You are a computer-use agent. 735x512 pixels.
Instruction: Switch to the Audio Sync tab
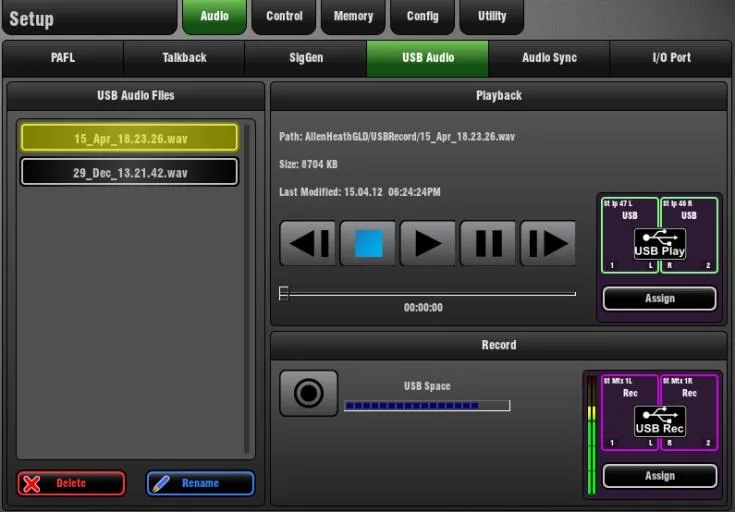pos(549,58)
